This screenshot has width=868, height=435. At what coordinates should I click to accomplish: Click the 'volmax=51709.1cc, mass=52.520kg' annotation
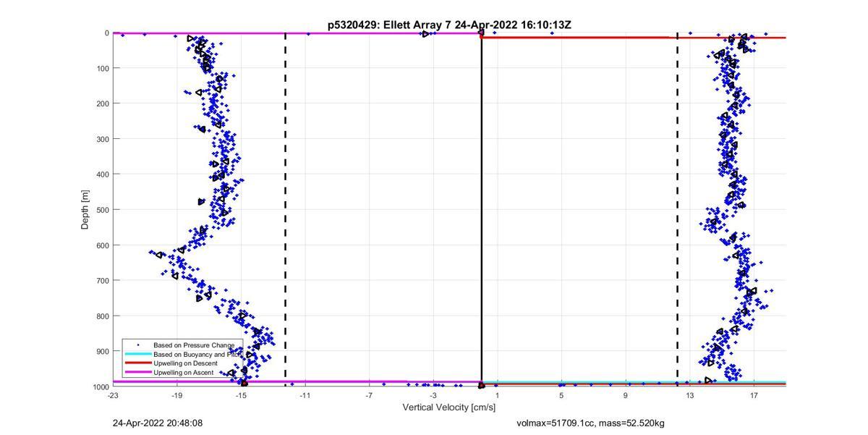coord(590,423)
